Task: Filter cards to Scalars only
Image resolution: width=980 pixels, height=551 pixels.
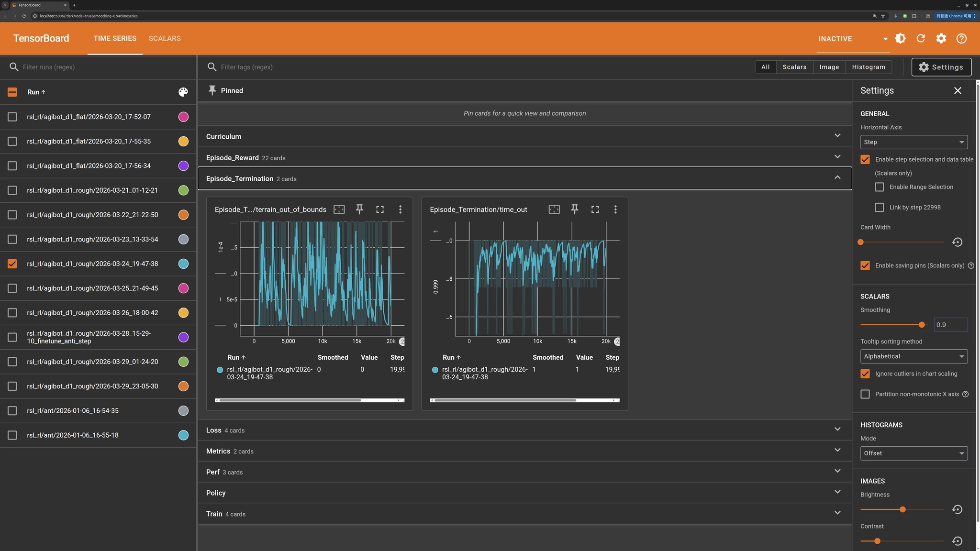Action: [794, 67]
